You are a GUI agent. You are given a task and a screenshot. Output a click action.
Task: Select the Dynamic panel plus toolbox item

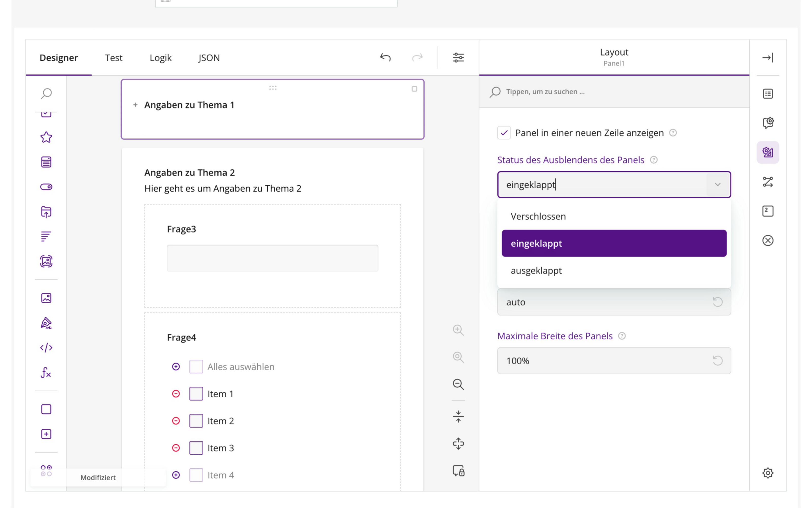pos(46,434)
